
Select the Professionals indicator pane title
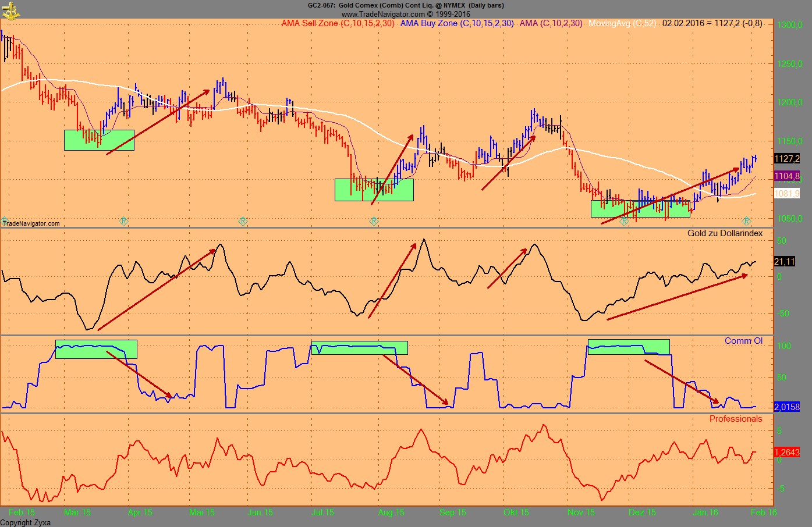click(735, 419)
